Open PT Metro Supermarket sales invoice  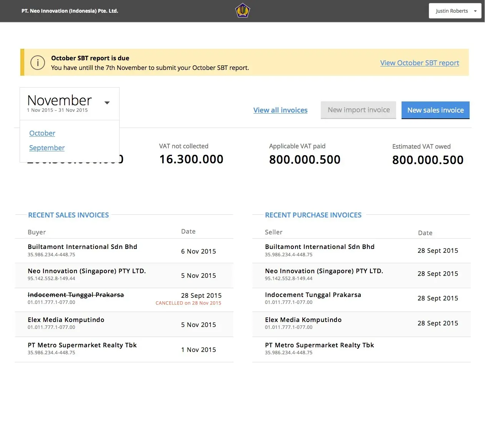click(124, 349)
